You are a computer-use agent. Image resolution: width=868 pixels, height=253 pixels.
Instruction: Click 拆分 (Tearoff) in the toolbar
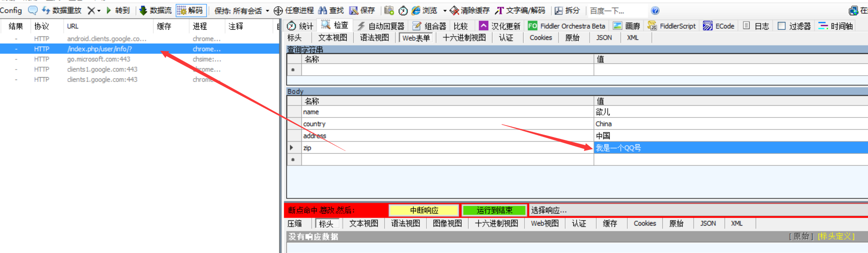tap(567, 10)
